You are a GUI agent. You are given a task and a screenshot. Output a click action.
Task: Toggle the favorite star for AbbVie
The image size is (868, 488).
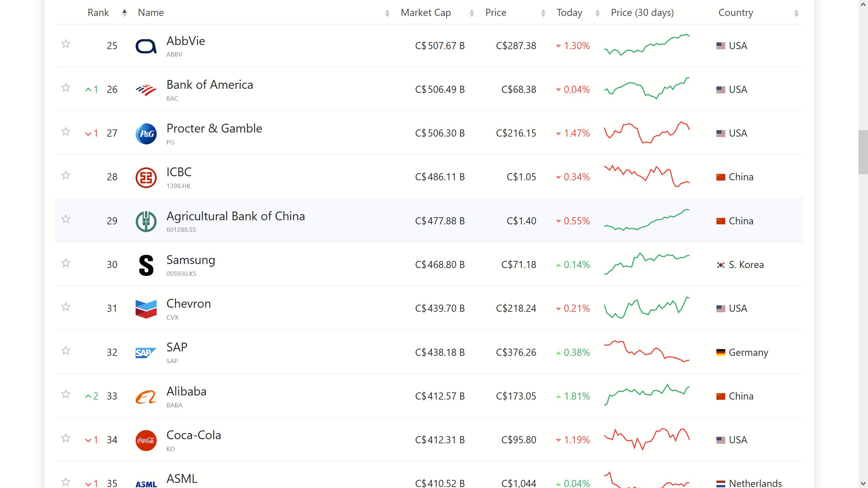pos(66,44)
